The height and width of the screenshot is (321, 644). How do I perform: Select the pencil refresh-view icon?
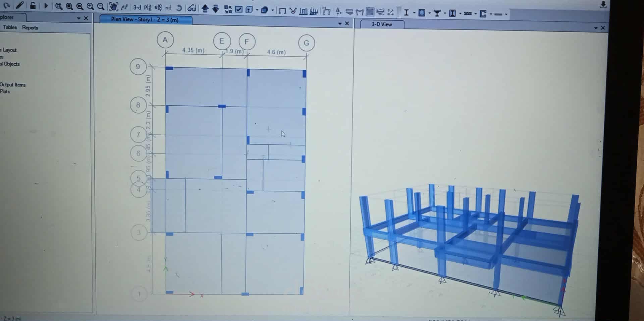coord(20,5)
